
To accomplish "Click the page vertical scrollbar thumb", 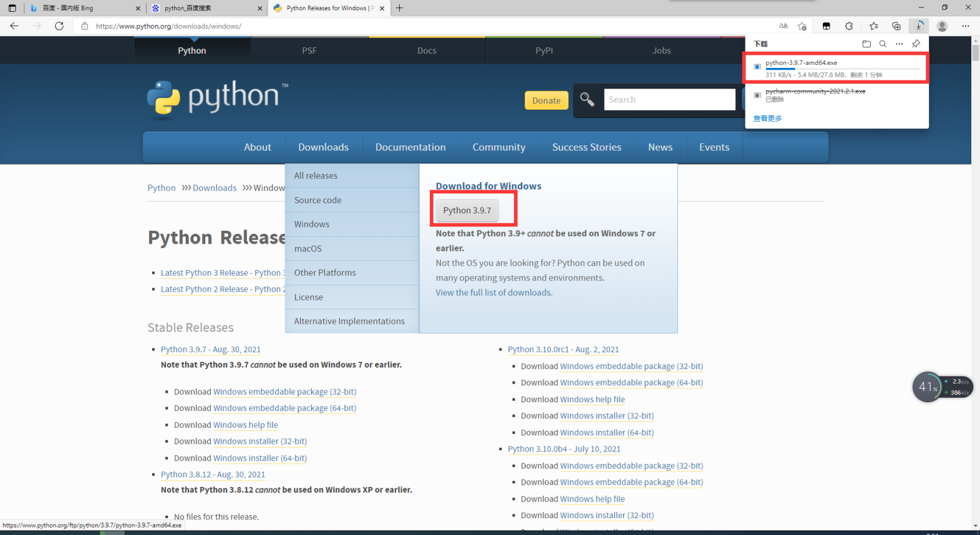I will [976, 52].
